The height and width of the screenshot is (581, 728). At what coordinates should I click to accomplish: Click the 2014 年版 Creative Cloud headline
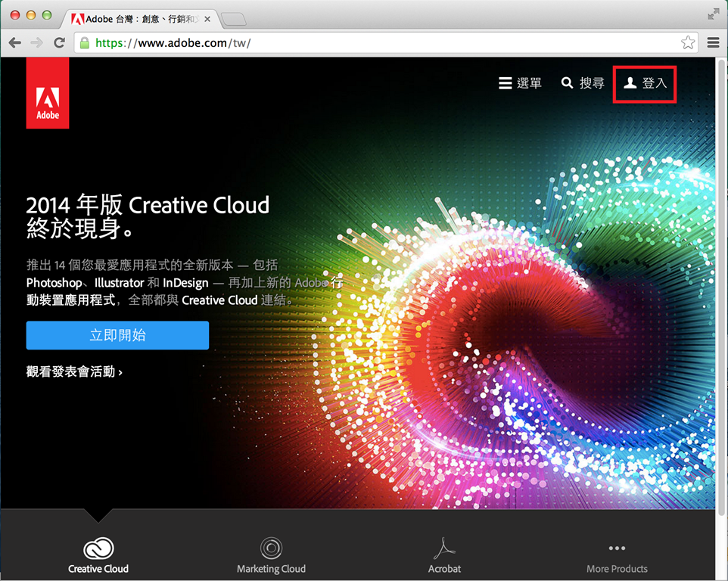tap(148, 216)
